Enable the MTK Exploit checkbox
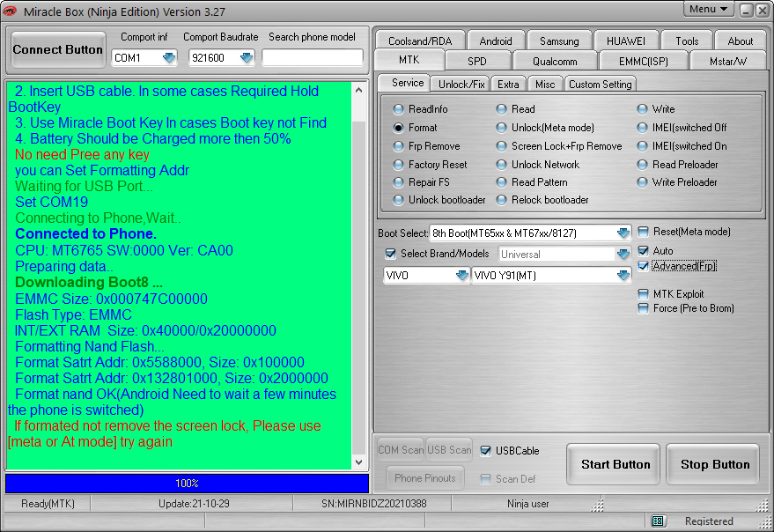The width and height of the screenshot is (774, 532). [x=643, y=294]
